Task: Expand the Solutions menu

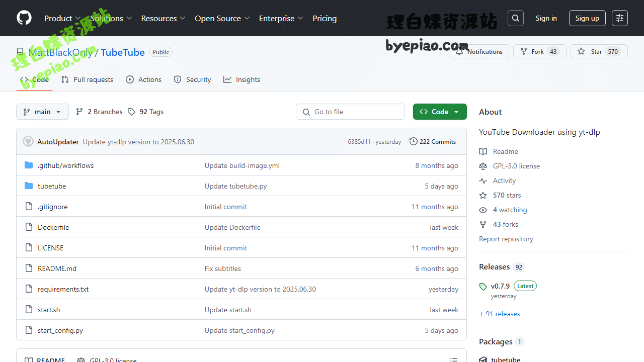Action: [111, 18]
